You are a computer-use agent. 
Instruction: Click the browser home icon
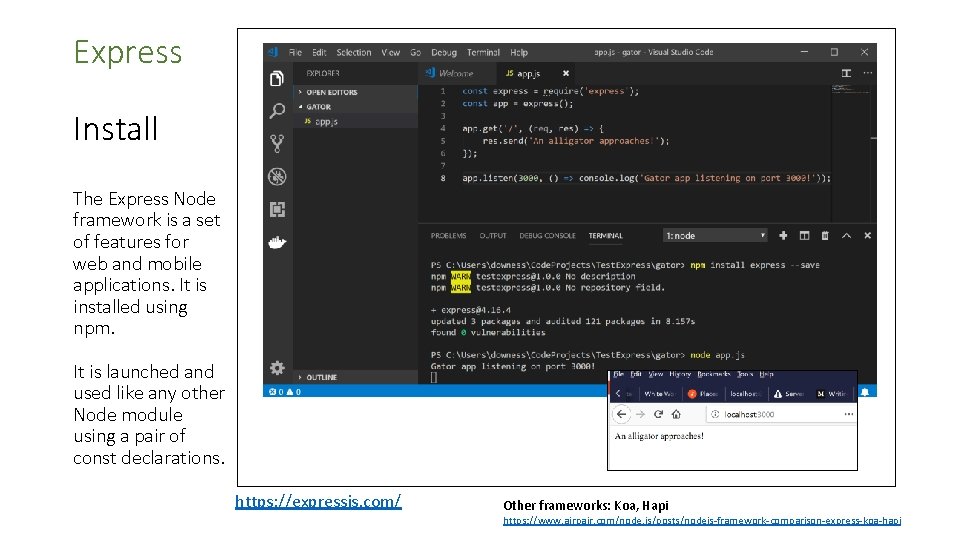(x=676, y=414)
